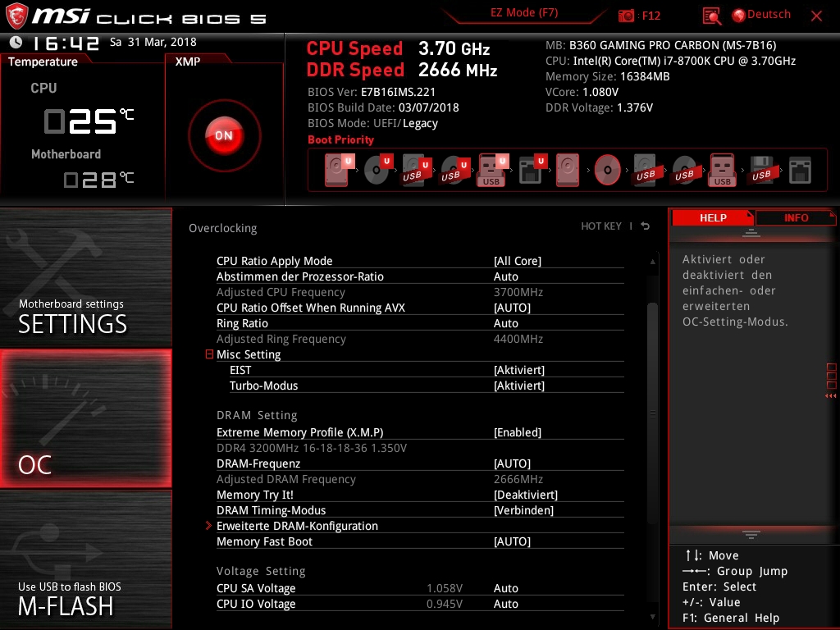Image resolution: width=840 pixels, height=630 pixels.
Task: Toggle the XMP ON button
Action: click(224, 135)
